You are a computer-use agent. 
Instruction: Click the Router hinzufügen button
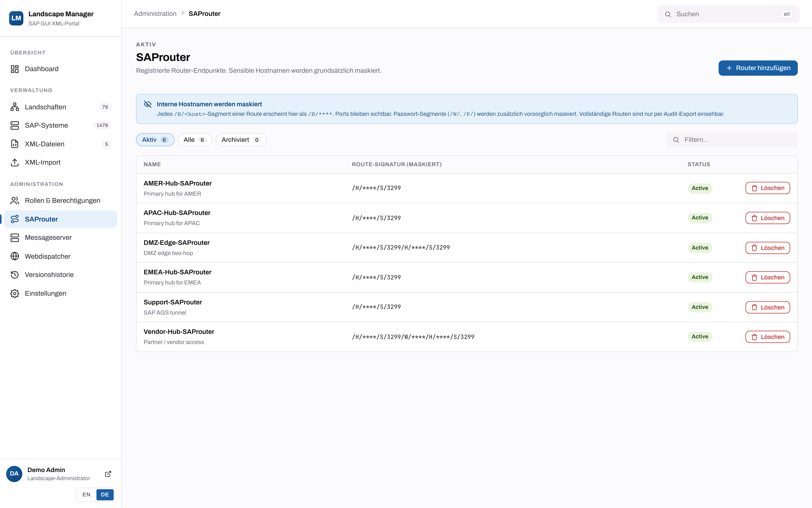(758, 68)
